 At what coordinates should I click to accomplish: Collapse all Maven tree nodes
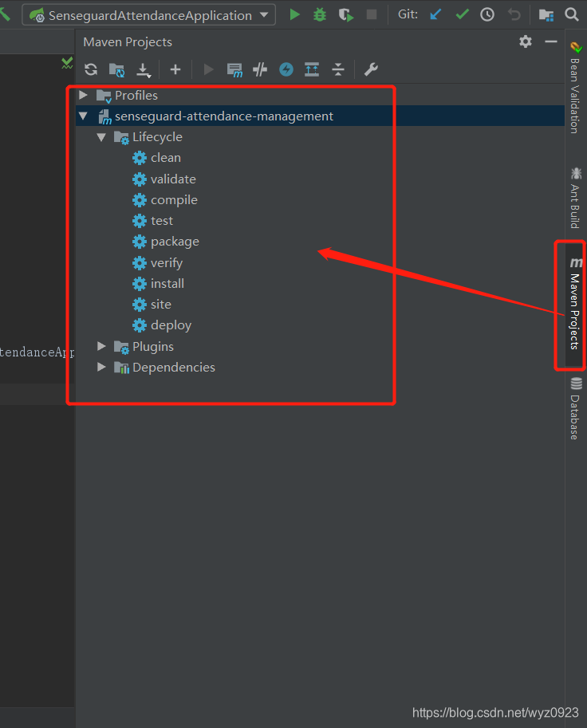click(x=338, y=69)
